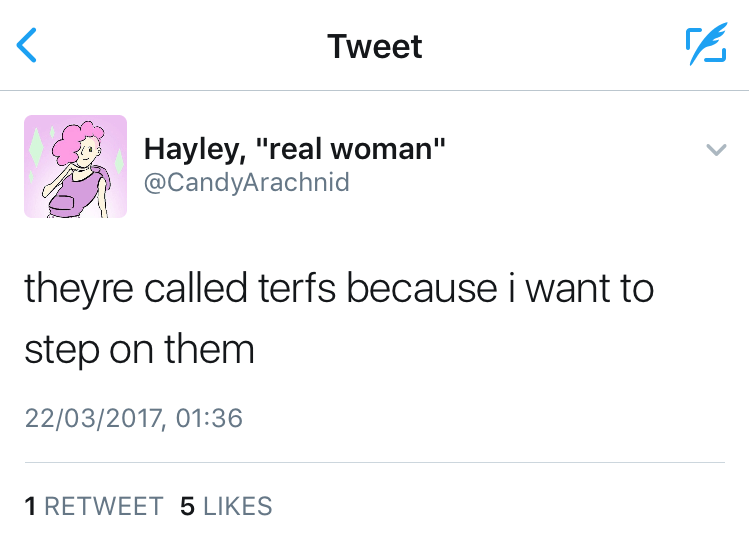The width and height of the screenshot is (749, 537).
Task: Open the tweet options chevron menu
Action: [x=715, y=150]
